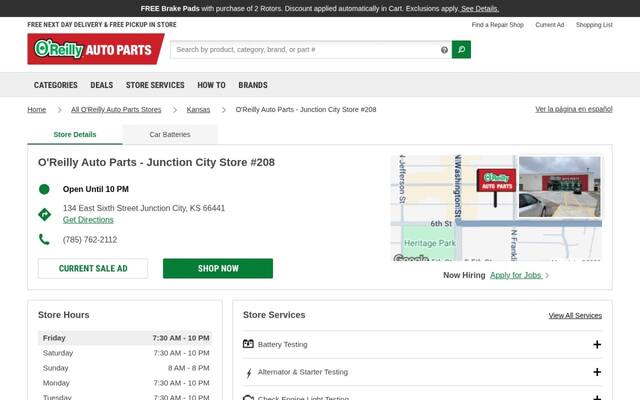Screen dimensions: 640x400
Task: Open the Brands menu
Action: pyautogui.click(x=253, y=85)
